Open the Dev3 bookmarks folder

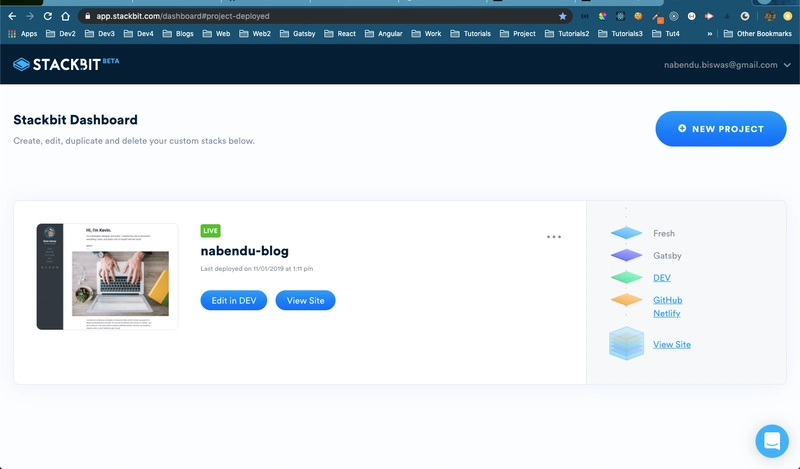pyautogui.click(x=100, y=34)
